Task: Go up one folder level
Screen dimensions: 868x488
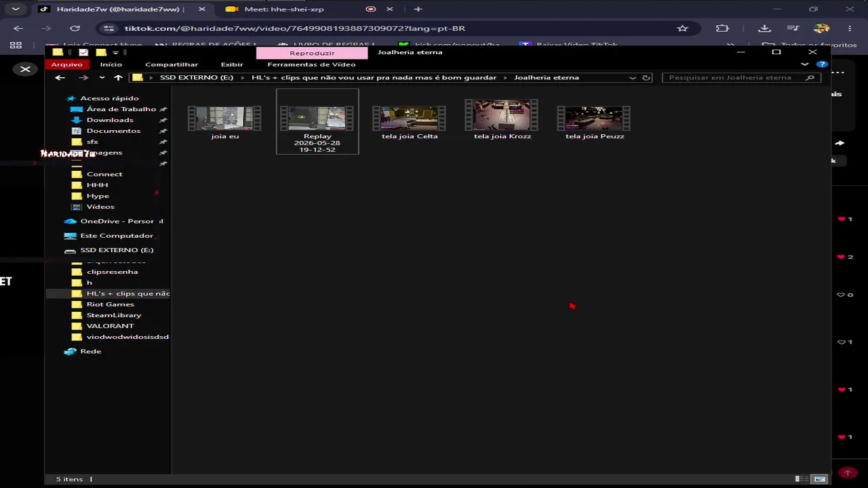Action: point(118,77)
